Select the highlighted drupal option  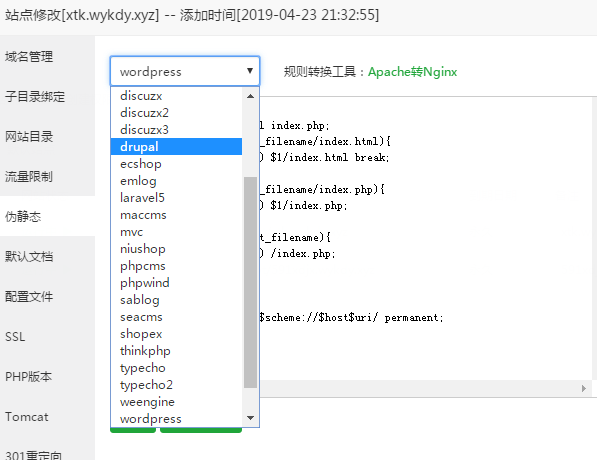pyautogui.click(x=176, y=147)
